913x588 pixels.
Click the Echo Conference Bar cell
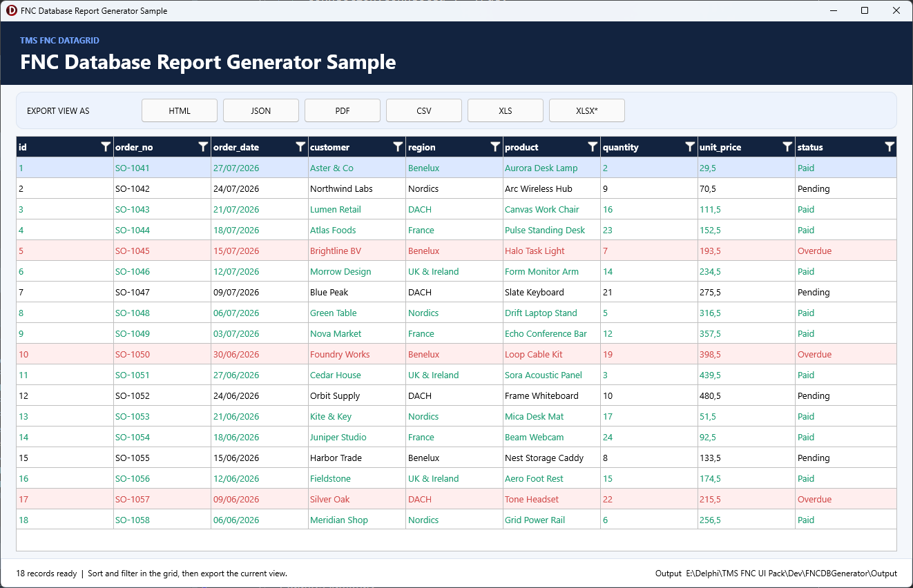pyautogui.click(x=552, y=333)
